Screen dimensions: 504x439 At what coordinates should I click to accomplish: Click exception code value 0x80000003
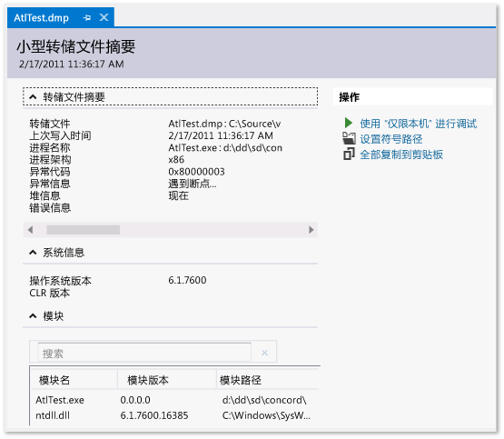[x=196, y=172]
